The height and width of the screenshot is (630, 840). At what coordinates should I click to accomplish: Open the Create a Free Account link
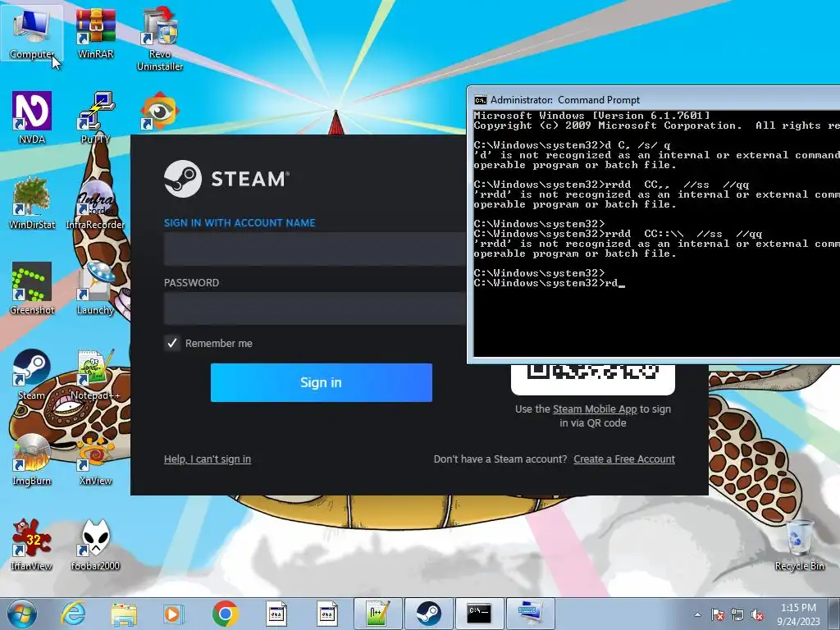click(624, 459)
